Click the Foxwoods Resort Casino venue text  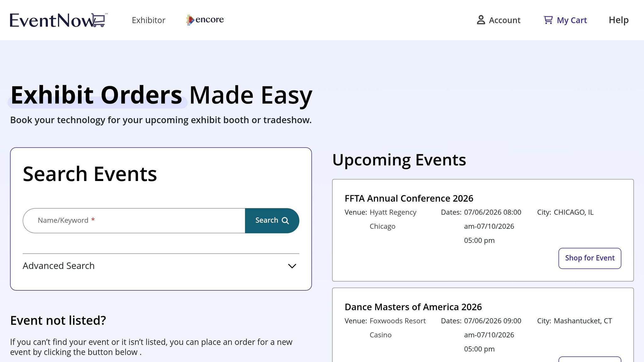tap(398, 328)
